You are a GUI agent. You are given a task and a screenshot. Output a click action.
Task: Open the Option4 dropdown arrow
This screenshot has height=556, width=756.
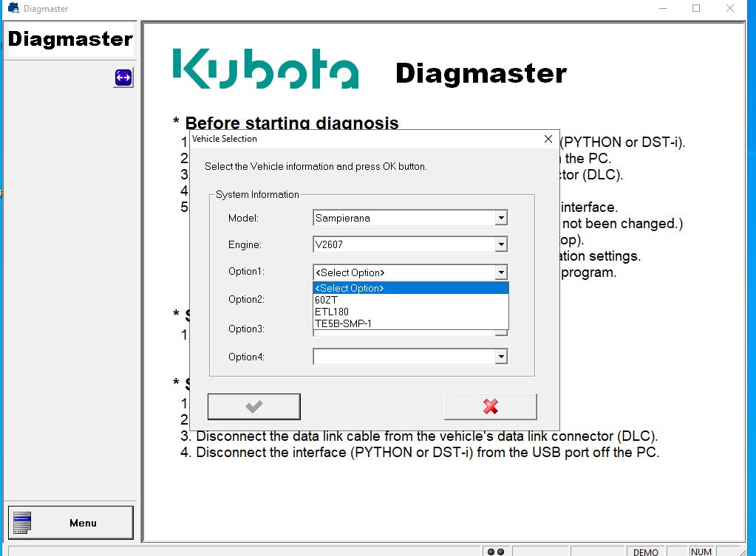[x=502, y=357]
